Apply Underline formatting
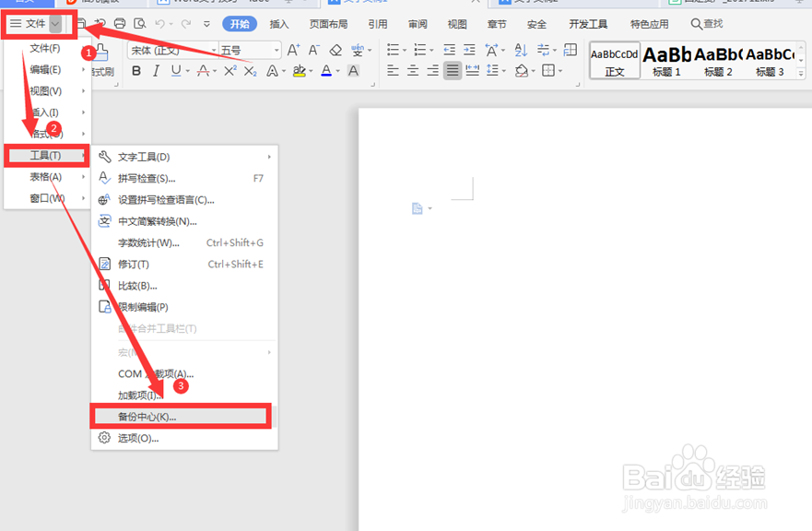The width and height of the screenshot is (812, 531). 176,71
